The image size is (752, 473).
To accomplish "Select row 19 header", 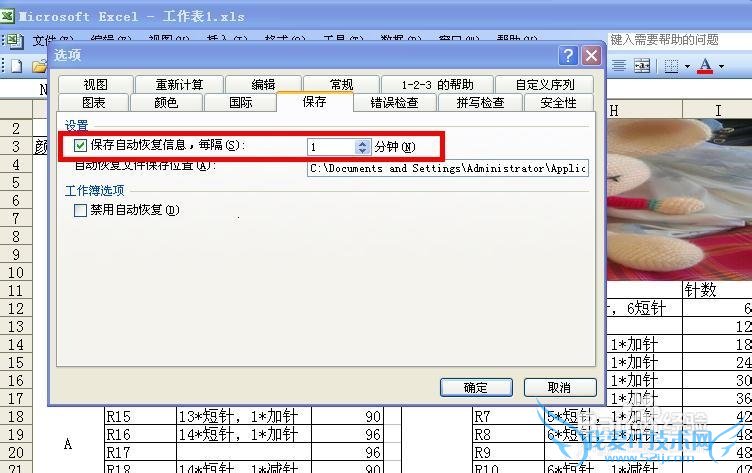I will [16, 435].
